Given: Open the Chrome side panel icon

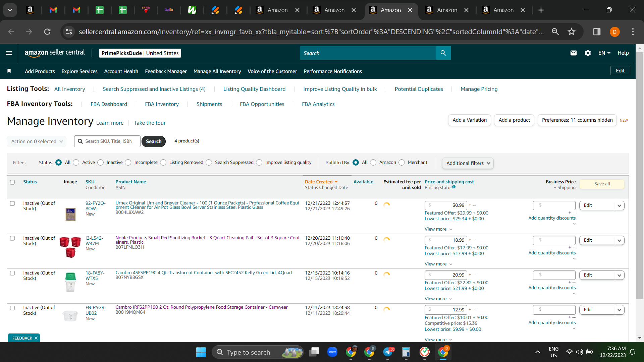Looking at the screenshot, I should (x=597, y=32).
